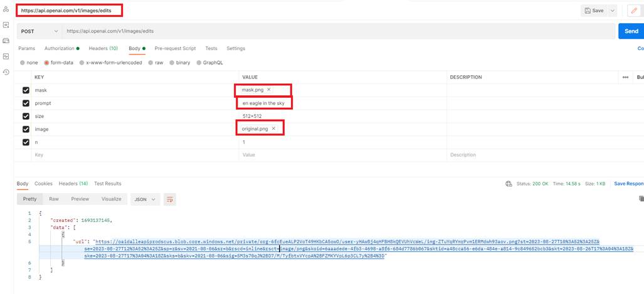Open the History sidebar icon
The width and height of the screenshot is (644, 294).
pyautogui.click(x=6, y=72)
